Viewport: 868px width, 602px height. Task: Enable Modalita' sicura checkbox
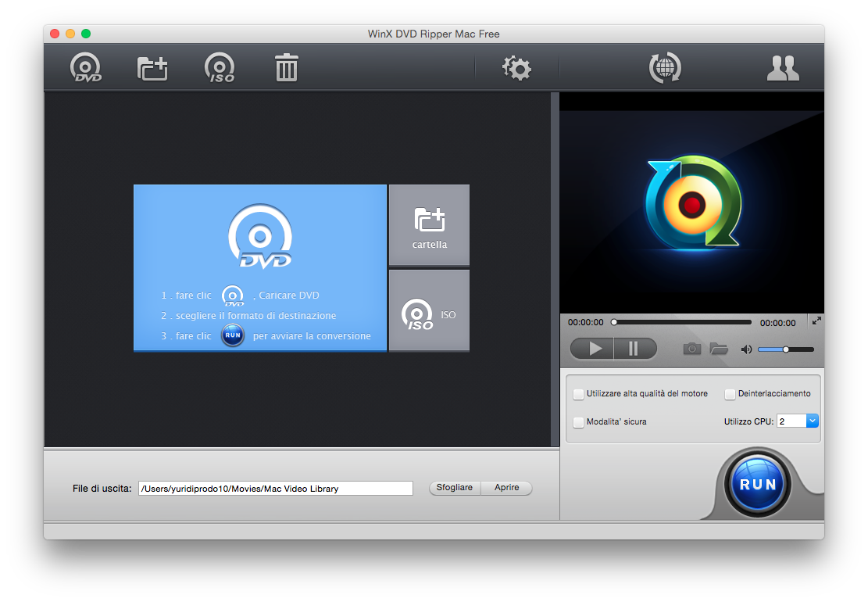(579, 422)
